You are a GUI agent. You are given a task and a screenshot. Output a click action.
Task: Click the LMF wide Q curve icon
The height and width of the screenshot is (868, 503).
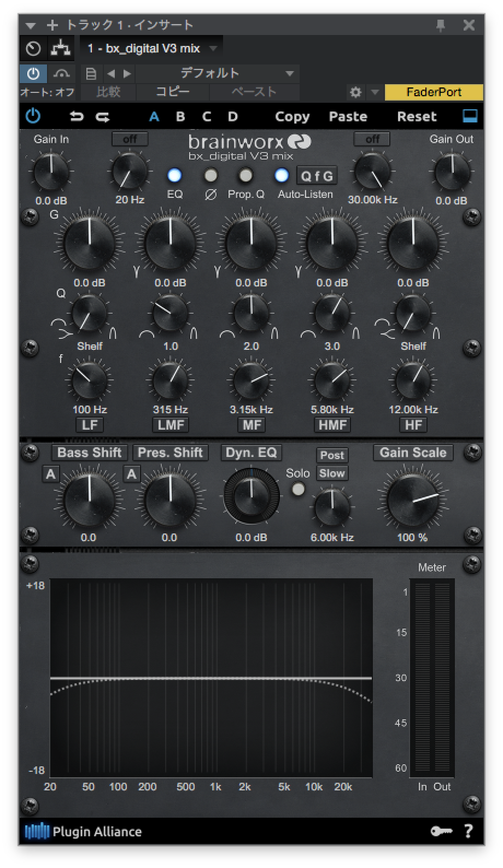147,333
